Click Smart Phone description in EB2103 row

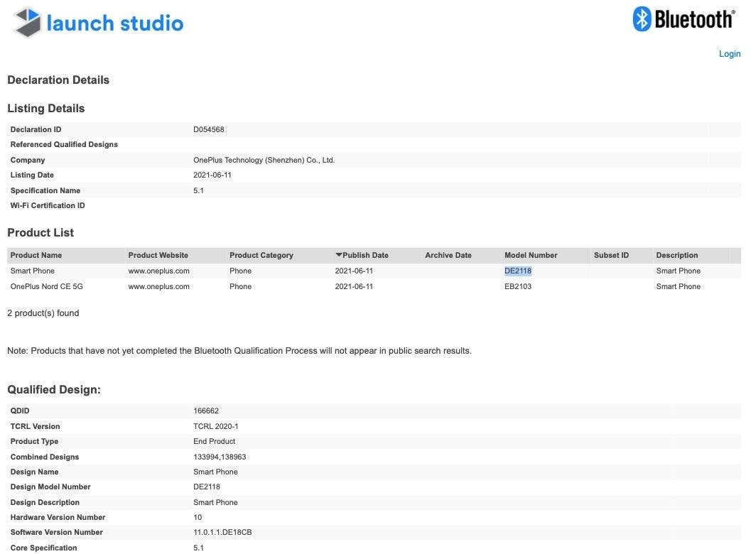[x=679, y=286]
